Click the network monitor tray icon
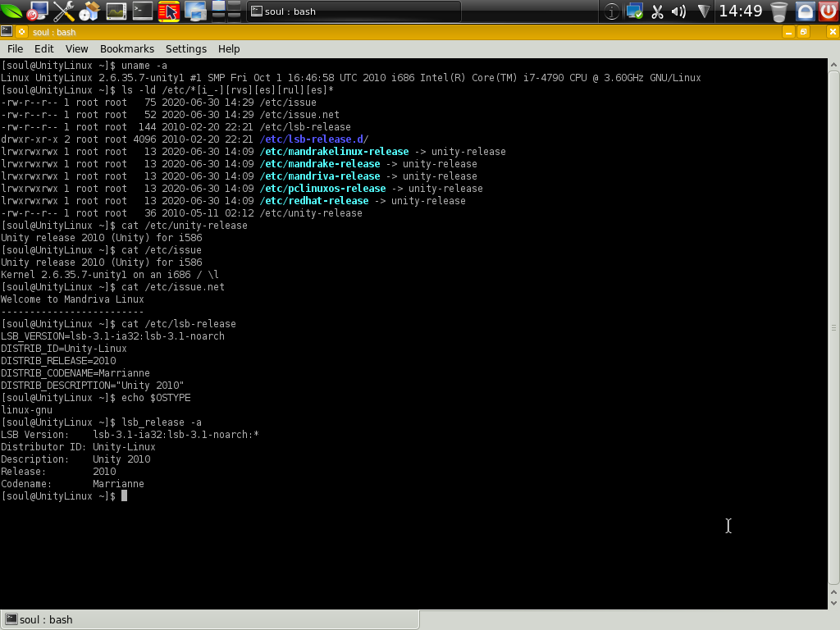Screen dimensions: 840x630 (x=635, y=11)
